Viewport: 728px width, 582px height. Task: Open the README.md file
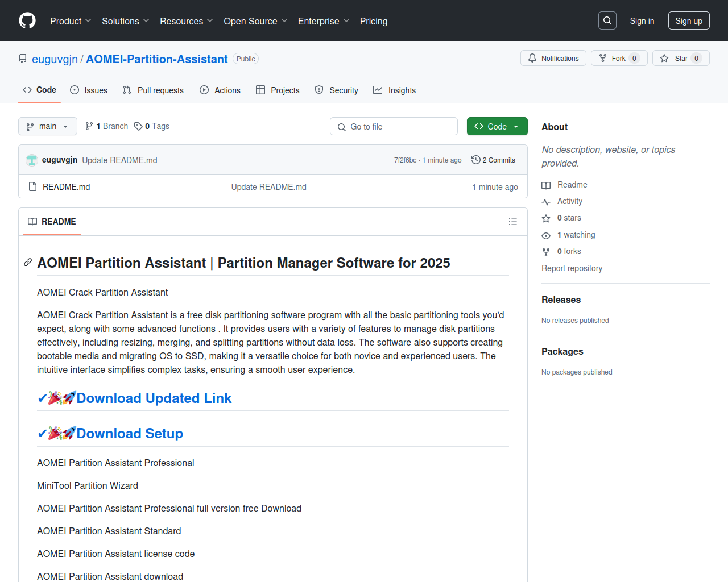(x=67, y=186)
